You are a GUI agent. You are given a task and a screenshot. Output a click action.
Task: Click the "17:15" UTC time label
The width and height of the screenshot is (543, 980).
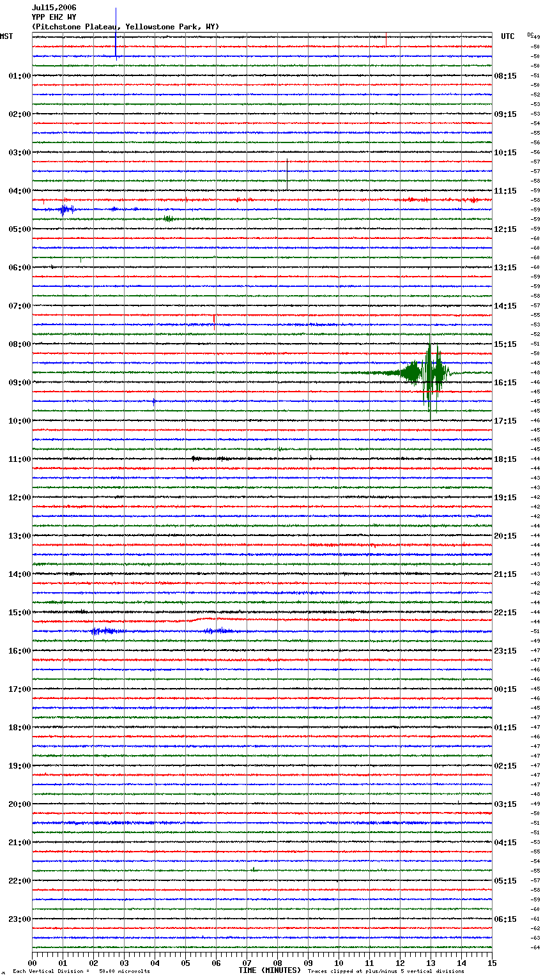click(x=505, y=421)
